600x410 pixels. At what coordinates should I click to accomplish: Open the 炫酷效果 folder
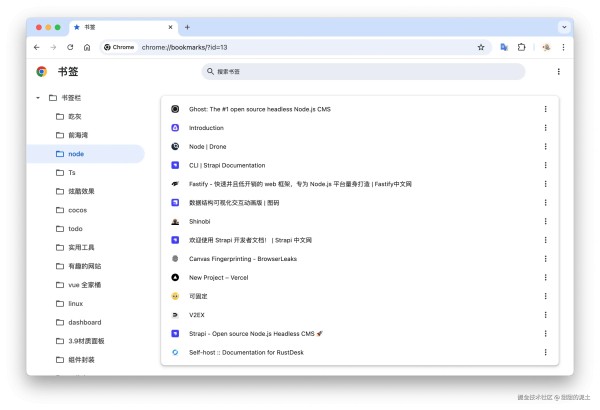pos(75,191)
